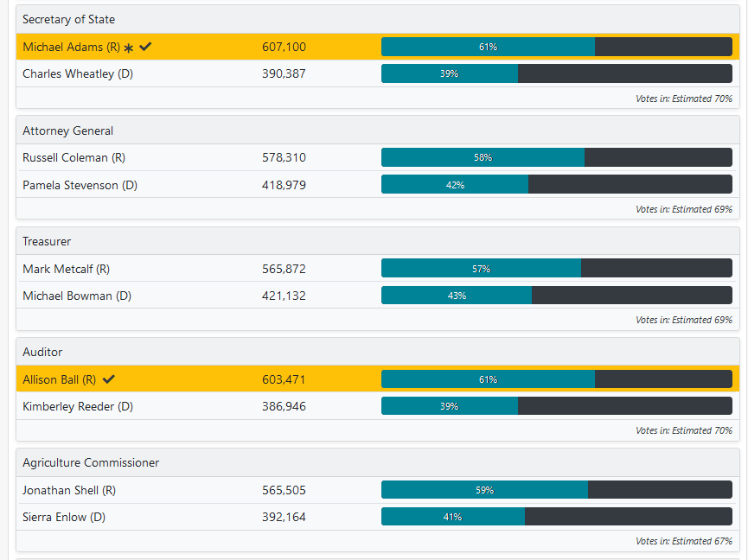The image size is (748, 560).
Task: Click the winner checkmark next to Allison Ball
Action: pos(109,379)
